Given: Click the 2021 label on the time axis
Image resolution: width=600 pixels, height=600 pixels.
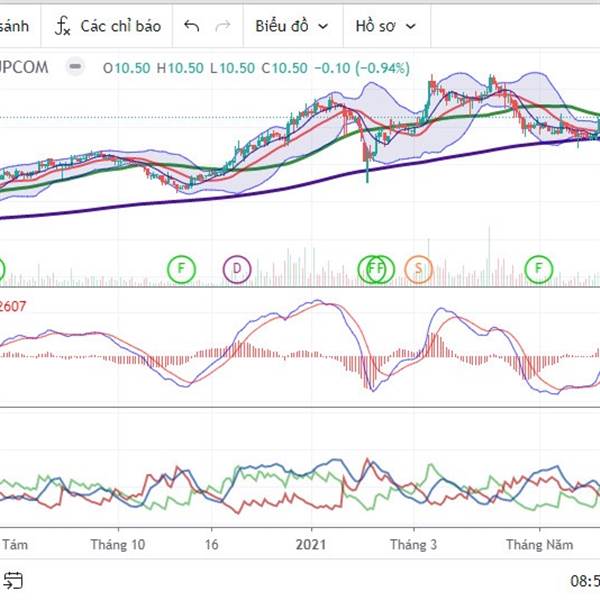Looking at the screenshot, I should coord(311,545).
